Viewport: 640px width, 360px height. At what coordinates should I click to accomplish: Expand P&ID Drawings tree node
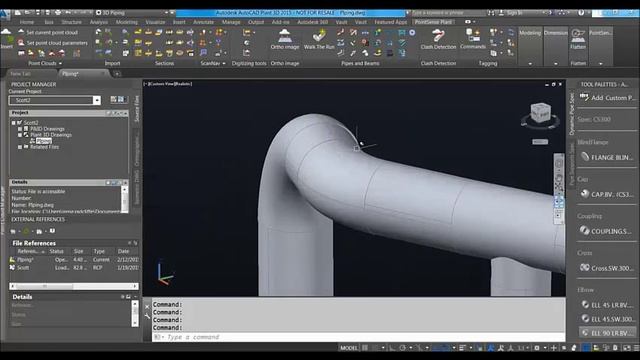pyautogui.click(x=20, y=129)
